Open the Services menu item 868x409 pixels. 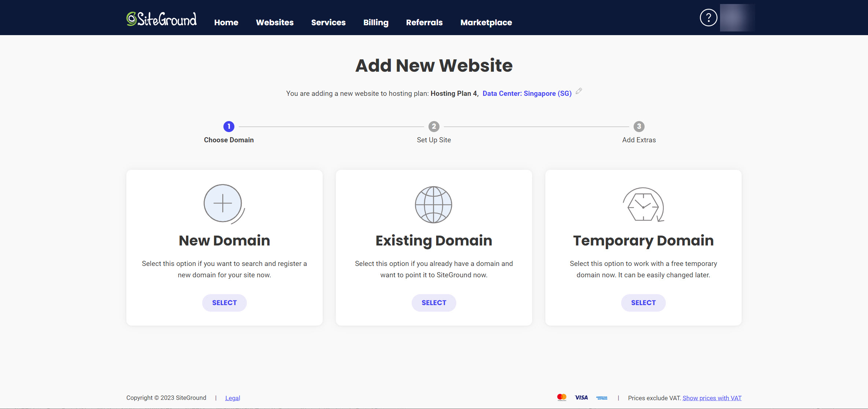coord(328,22)
